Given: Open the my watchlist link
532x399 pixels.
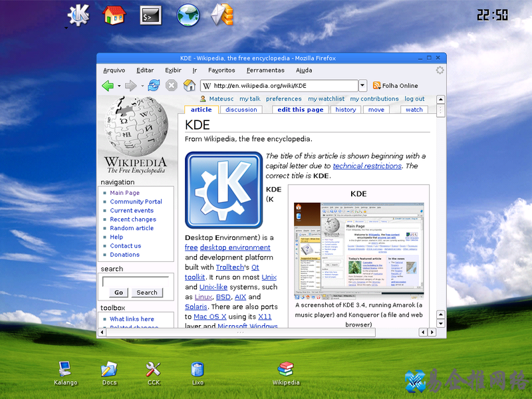Looking at the screenshot, I should pyautogui.click(x=326, y=98).
